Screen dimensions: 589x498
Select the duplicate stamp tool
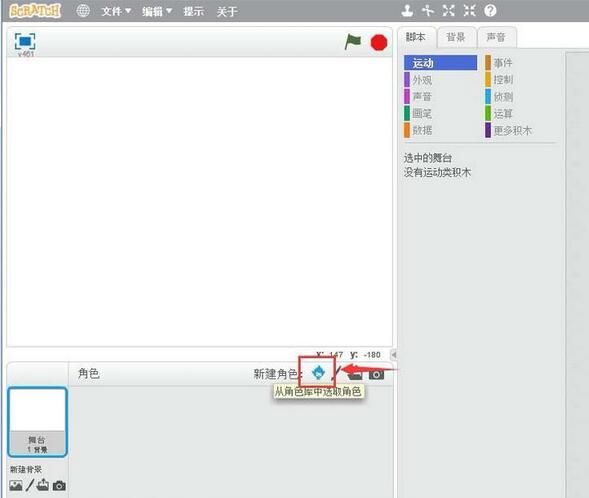(x=407, y=11)
